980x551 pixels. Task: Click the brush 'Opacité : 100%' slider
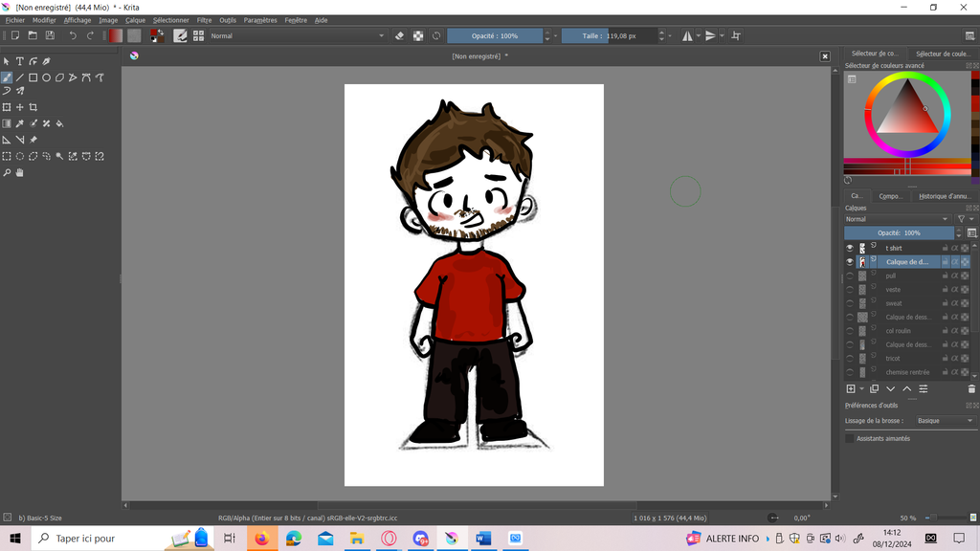coord(495,35)
